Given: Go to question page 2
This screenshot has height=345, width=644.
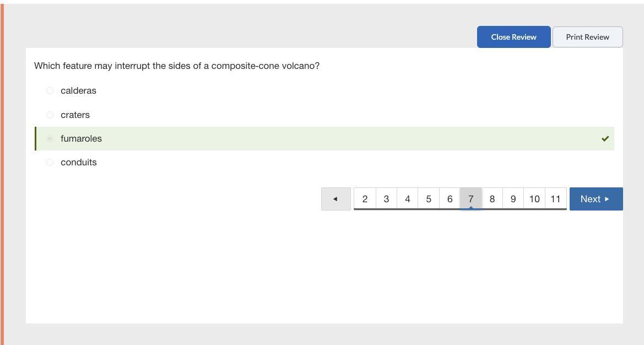Looking at the screenshot, I should pyautogui.click(x=365, y=199).
